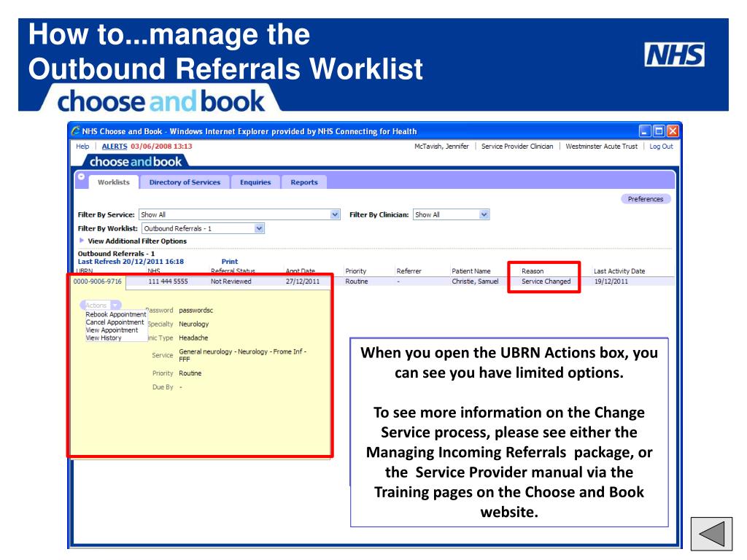Click appointment date 27/12/2011
Viewport: 747px width, 560px height.
click(x=303, y=281)
